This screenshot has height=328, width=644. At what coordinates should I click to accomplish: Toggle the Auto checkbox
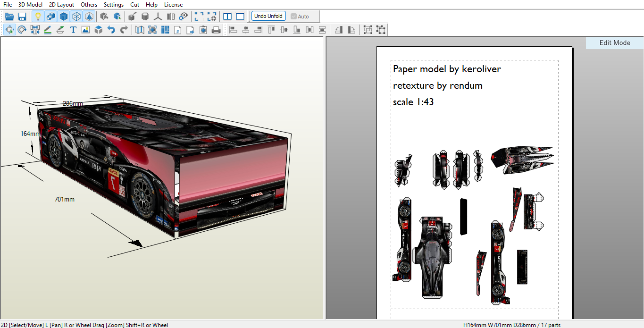[x=294, y=17]
